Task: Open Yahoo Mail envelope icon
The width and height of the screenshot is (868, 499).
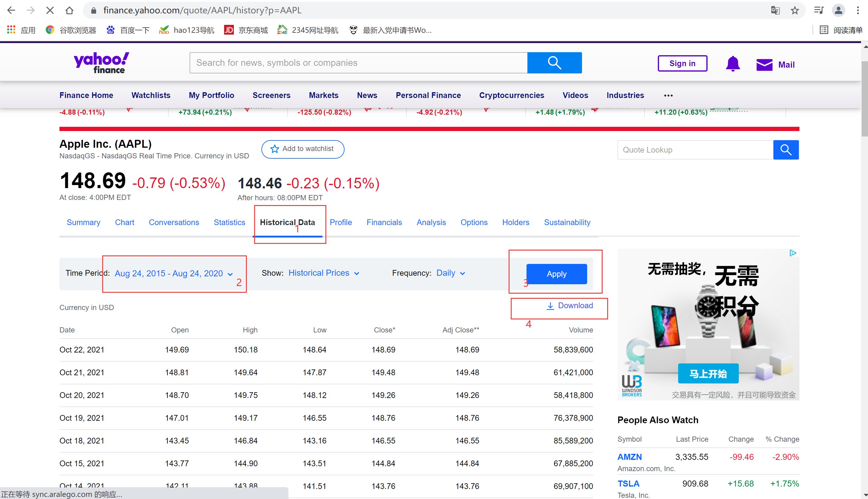Action: click(x=764, y=64)
